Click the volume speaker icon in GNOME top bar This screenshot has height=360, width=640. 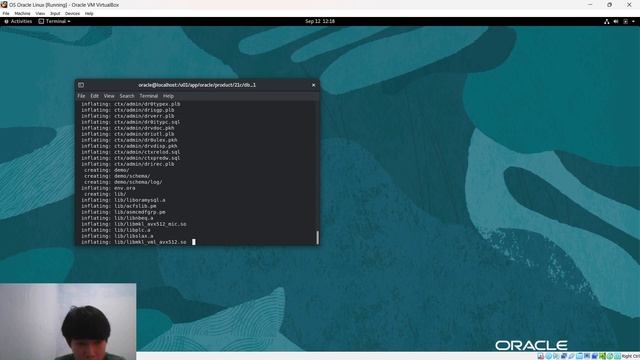tap(616, 21)
